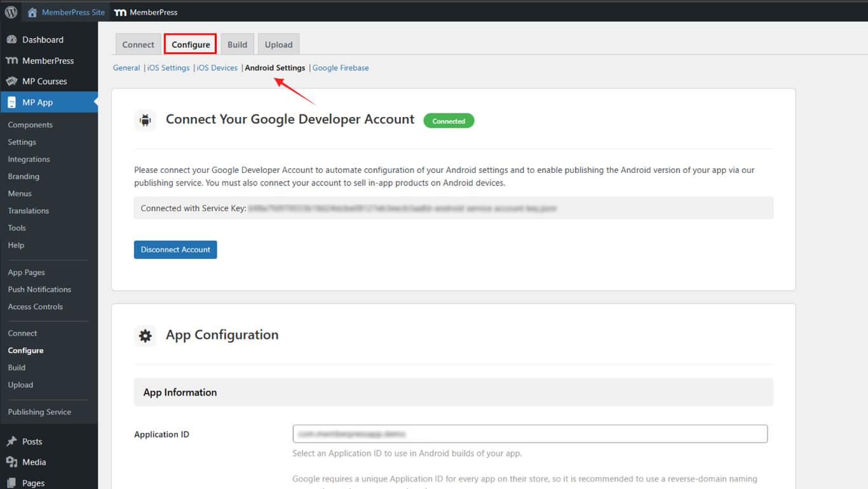
Task: Select the MP App sidebar icon
Action: coord(11,102)
